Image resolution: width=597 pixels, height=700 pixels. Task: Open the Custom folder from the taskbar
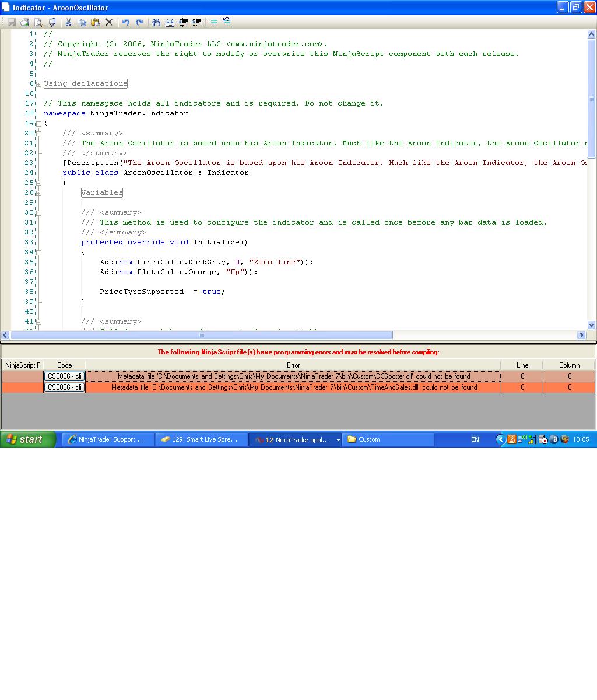(388, 439)
